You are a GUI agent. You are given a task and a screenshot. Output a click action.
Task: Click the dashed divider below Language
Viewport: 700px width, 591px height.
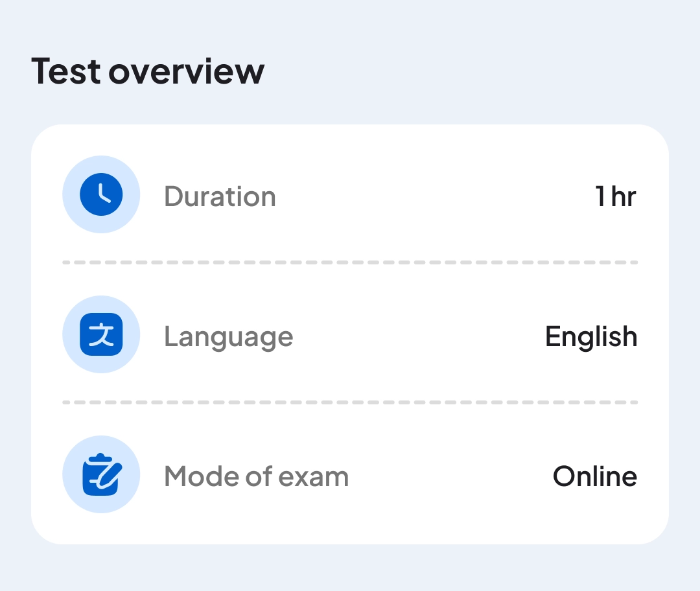click(x=350, y=402)
